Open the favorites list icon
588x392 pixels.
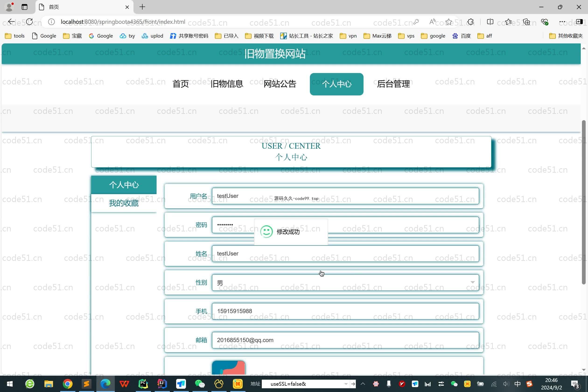(x=508, y=22)
